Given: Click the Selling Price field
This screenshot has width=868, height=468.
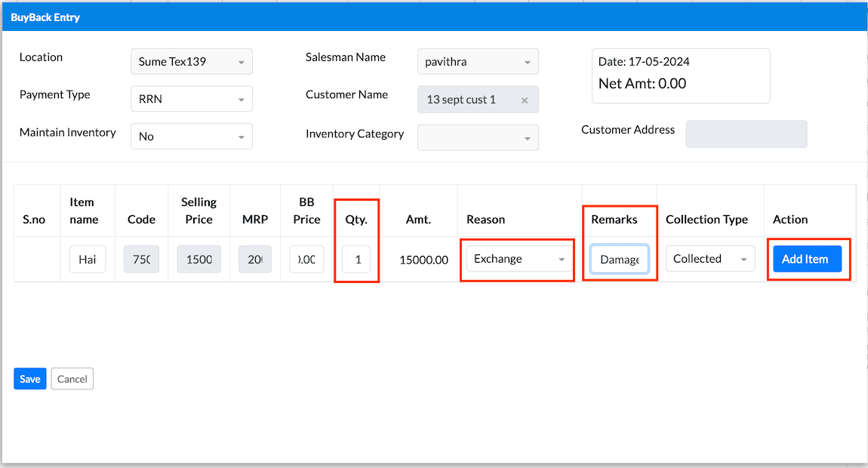Looking at the screenshot, I should click(199, 260).
